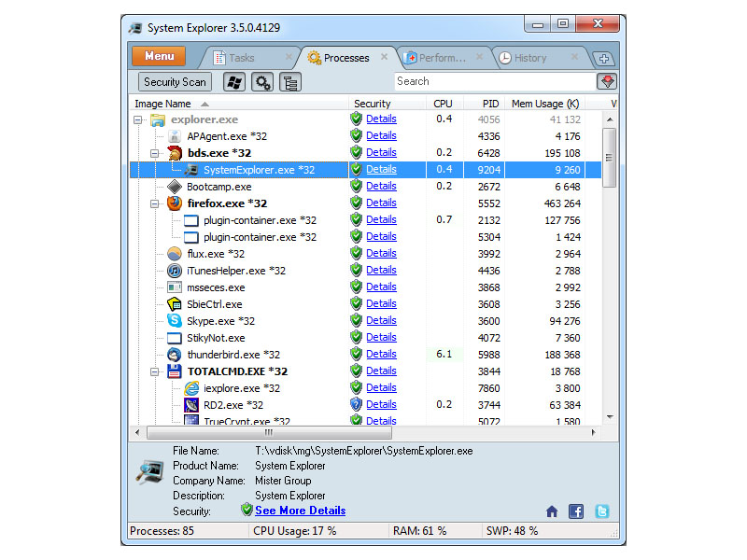Click the green shield icon for firefox.exe
The image size is (747, 560).
click(x=356, y=203)
